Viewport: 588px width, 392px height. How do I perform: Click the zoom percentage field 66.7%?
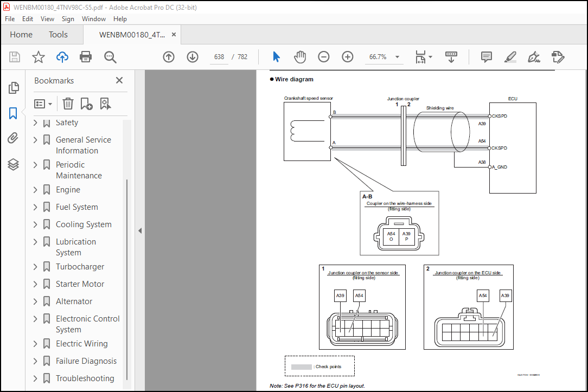coord(378,57)
